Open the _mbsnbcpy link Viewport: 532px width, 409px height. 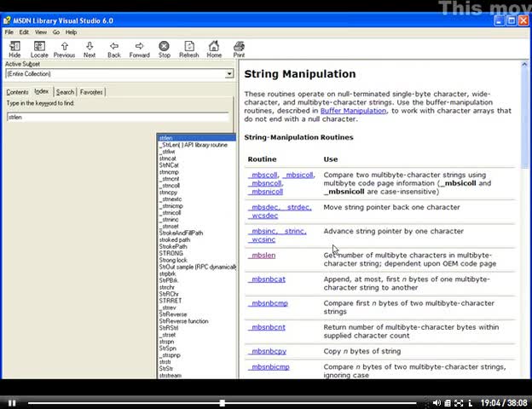point(268,352)
